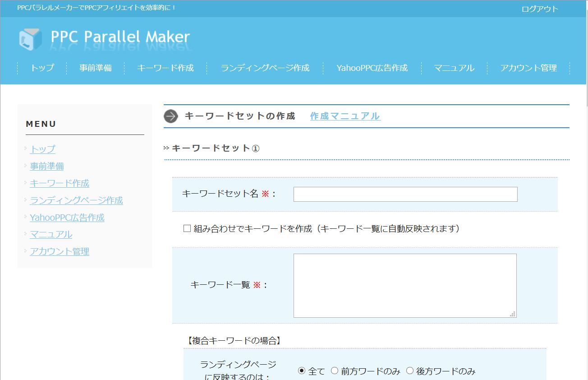Go to マニュアル in the sidebar MENU
Image resolution: width=588 pixels, height=380 pixels.
51,235
